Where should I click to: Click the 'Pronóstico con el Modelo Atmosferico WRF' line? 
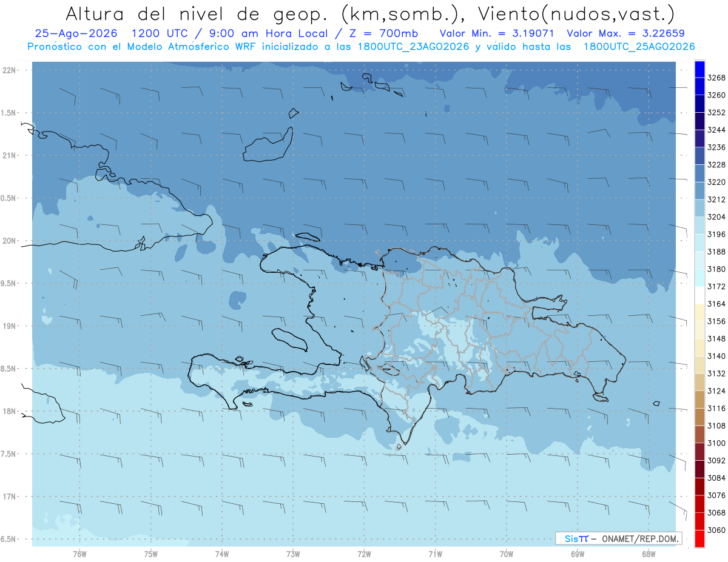[143, 47]
